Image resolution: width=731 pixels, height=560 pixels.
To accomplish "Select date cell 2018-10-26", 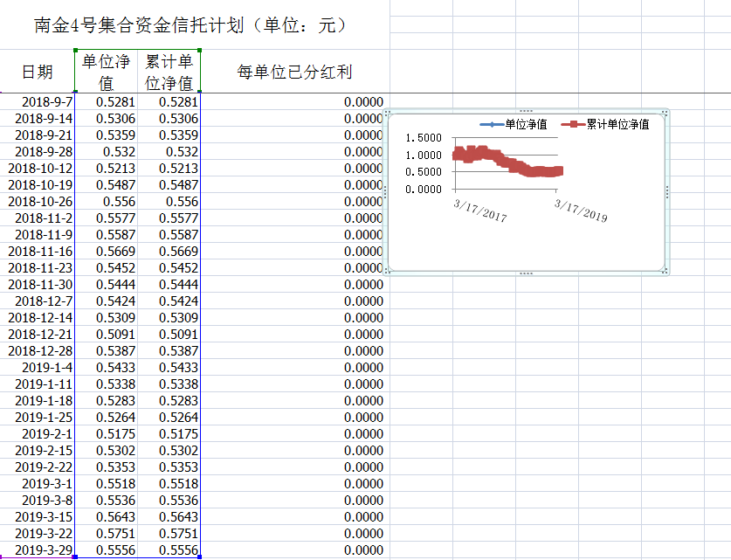I will (x=38, y=202).
